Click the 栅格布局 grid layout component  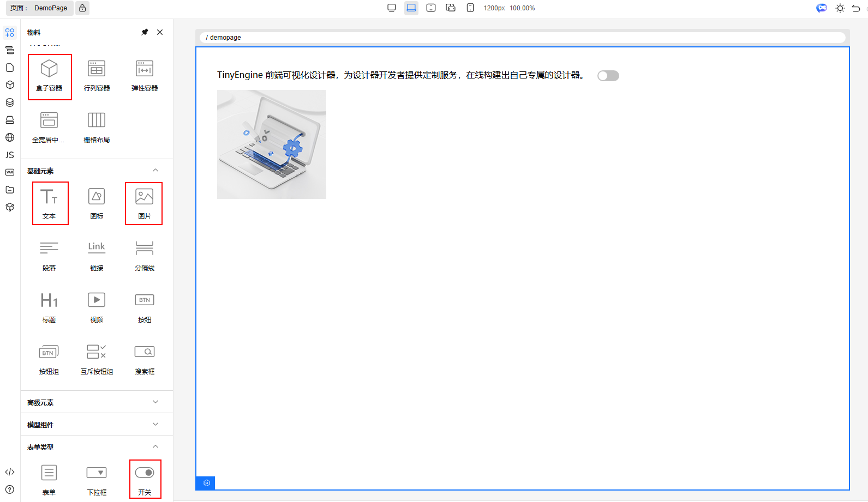tap(97, 126)
